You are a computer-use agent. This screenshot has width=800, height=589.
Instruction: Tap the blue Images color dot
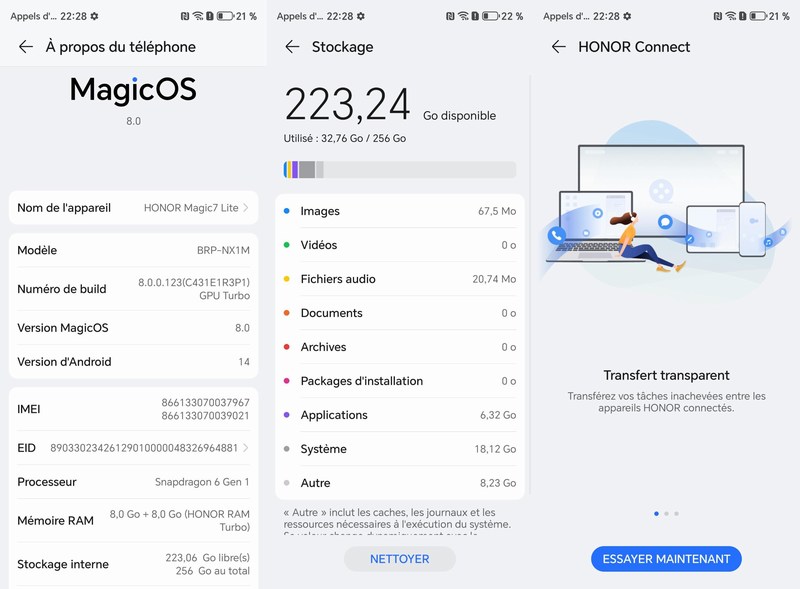point(287,211)
